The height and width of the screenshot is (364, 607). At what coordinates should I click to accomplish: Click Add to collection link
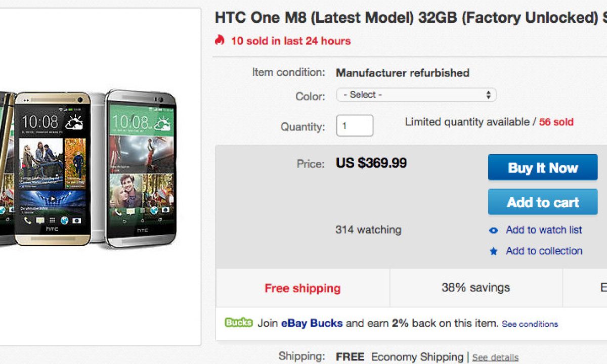click(x=544, y=251)
